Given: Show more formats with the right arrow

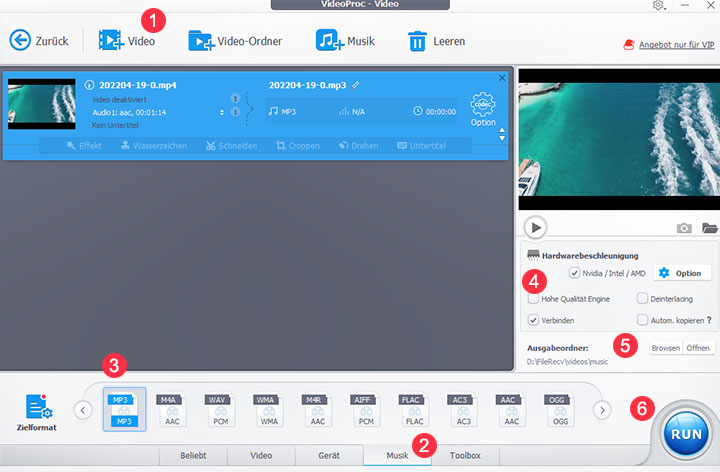Looking at the screenshot, I should tap(602, 410).
